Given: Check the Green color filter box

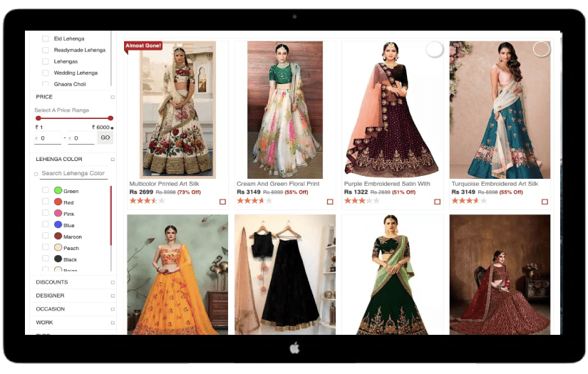Looking at the screenshot, I should coord(46,190).
